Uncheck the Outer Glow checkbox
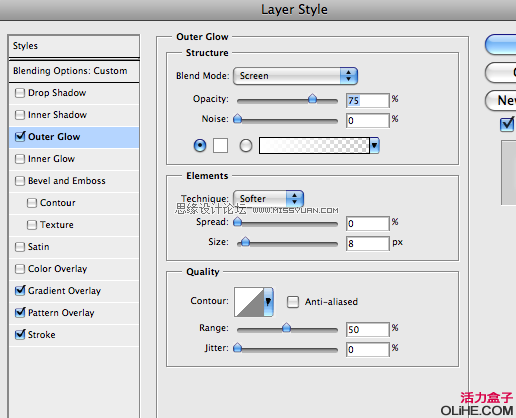 (x=20, y=136)
